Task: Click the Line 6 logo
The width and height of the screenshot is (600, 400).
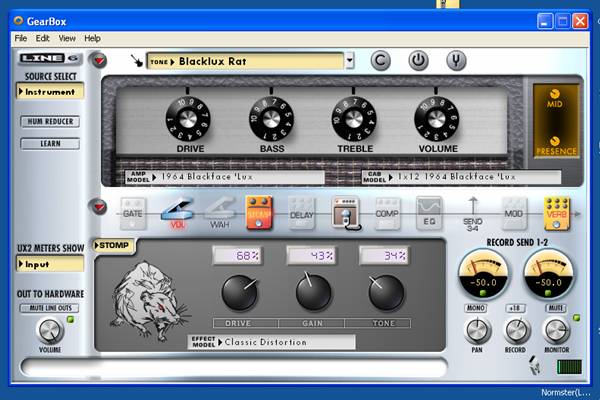Action: click(x=50, y=58)
